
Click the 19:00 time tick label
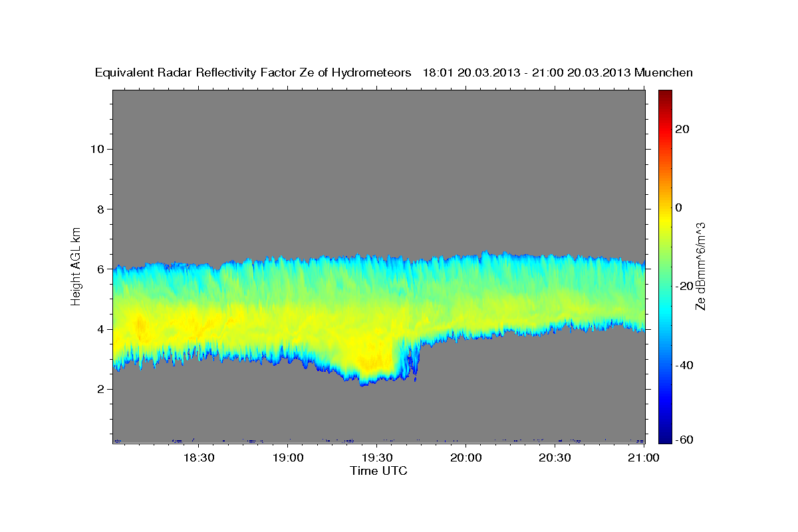(x=288, y=458)
